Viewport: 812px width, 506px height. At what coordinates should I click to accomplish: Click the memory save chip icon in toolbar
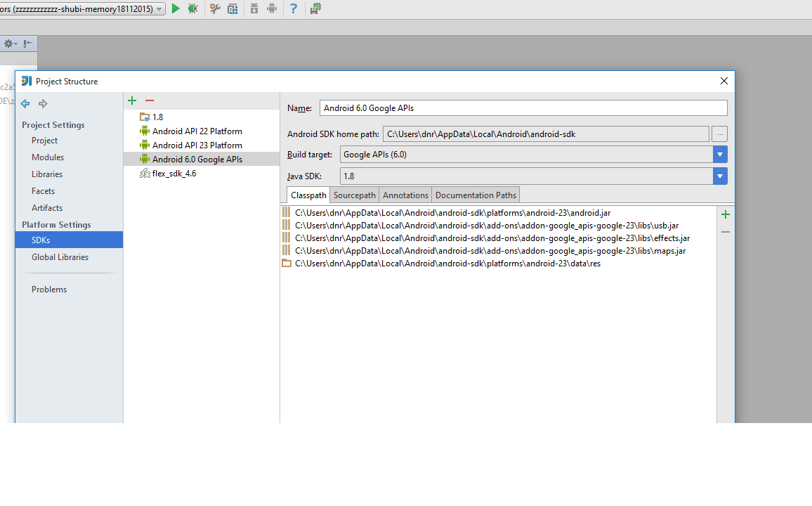click(x=315, y=8)
